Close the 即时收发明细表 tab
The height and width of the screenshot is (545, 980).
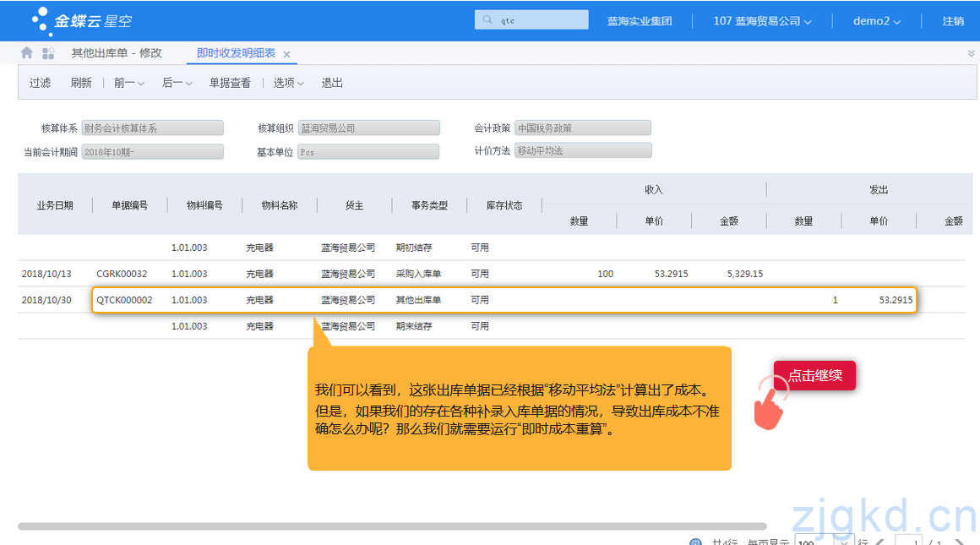pos(287,54)
